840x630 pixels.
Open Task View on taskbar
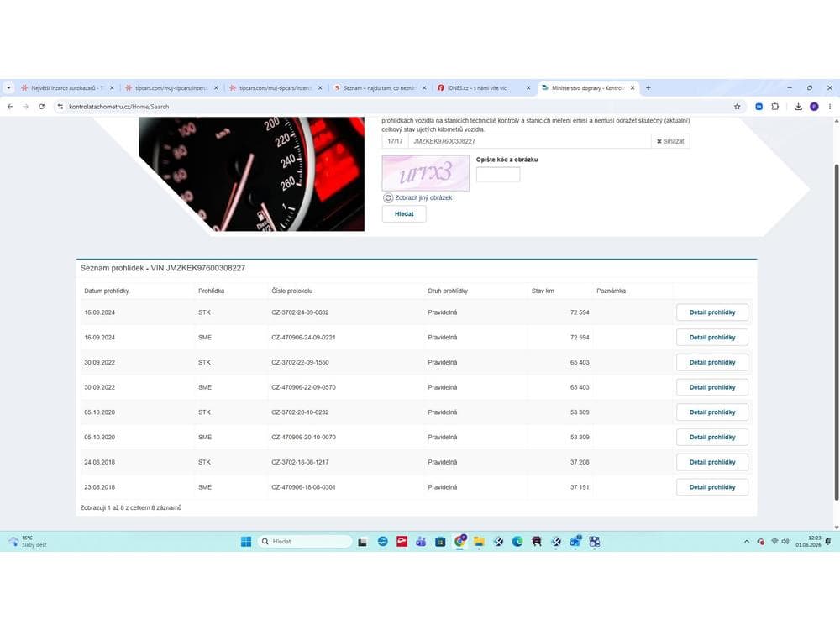(x=363, y=542)
